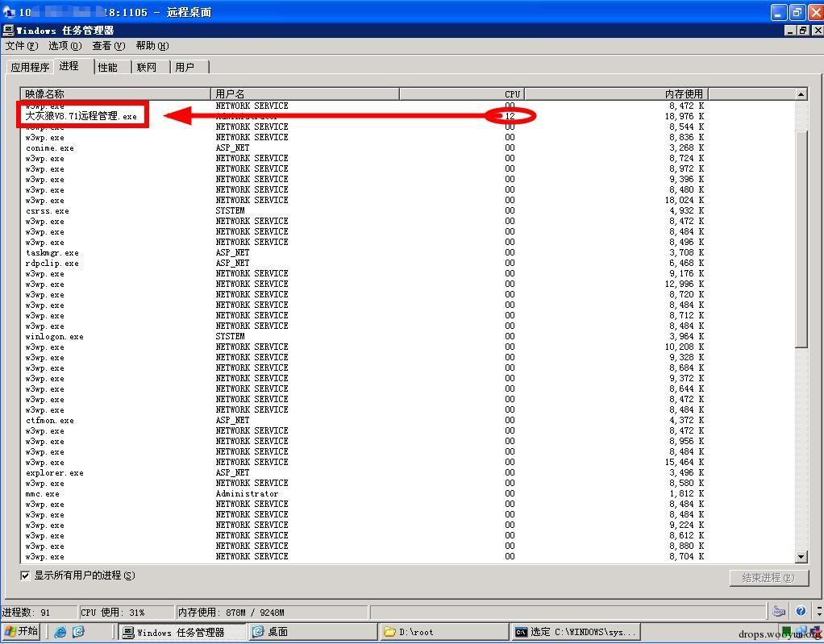
Task: Switch to the 性能 tab
Action: (x=108, y=67)
